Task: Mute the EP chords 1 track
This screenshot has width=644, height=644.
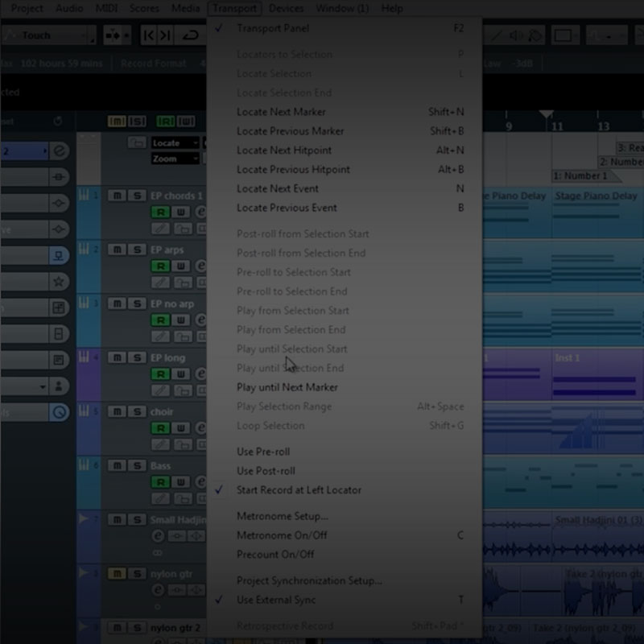Action: (x=117, y=196)
